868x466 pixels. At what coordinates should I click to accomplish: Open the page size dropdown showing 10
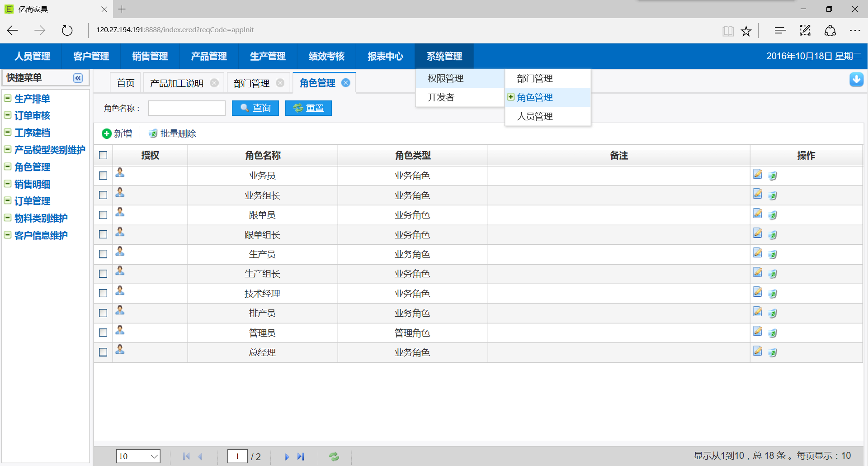coord(138,456)
